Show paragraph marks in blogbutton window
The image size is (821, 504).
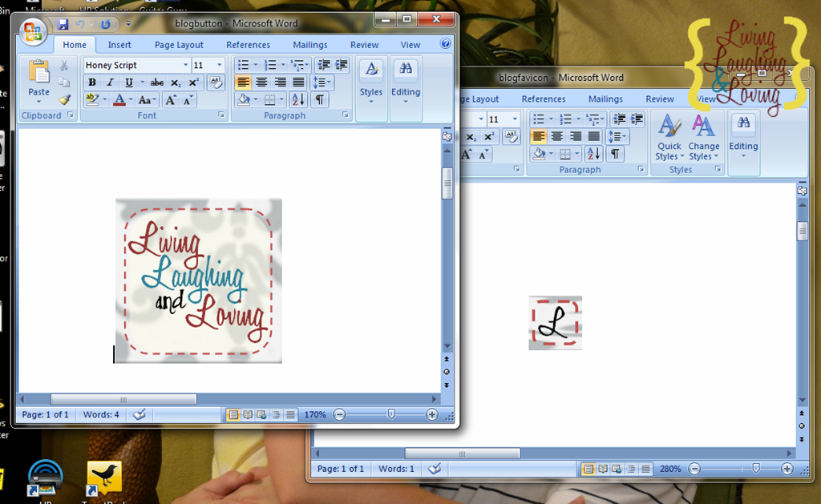click(x=319, y=99)
